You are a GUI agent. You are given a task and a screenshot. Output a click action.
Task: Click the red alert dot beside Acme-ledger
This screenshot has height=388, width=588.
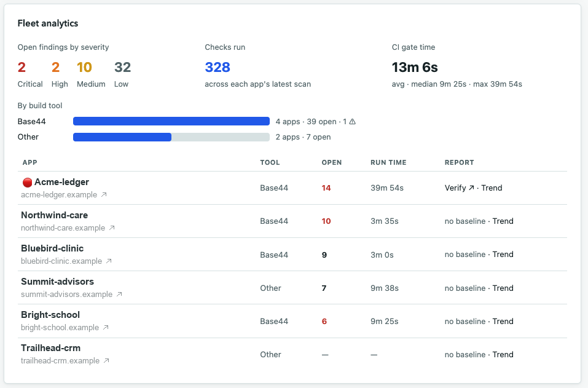click(x=27, y=183)
